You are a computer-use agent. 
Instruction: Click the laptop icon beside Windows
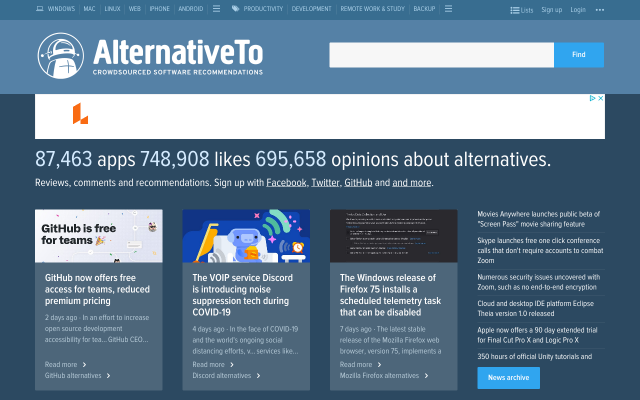[x=40, y=9]
